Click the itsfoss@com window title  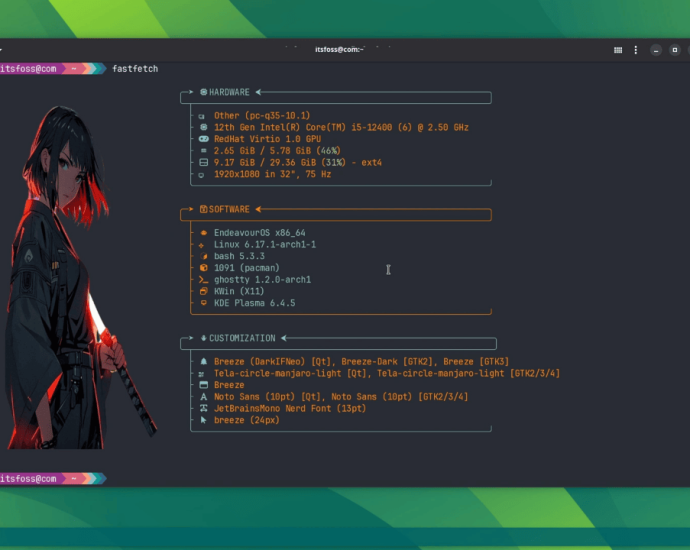(339, 49)
